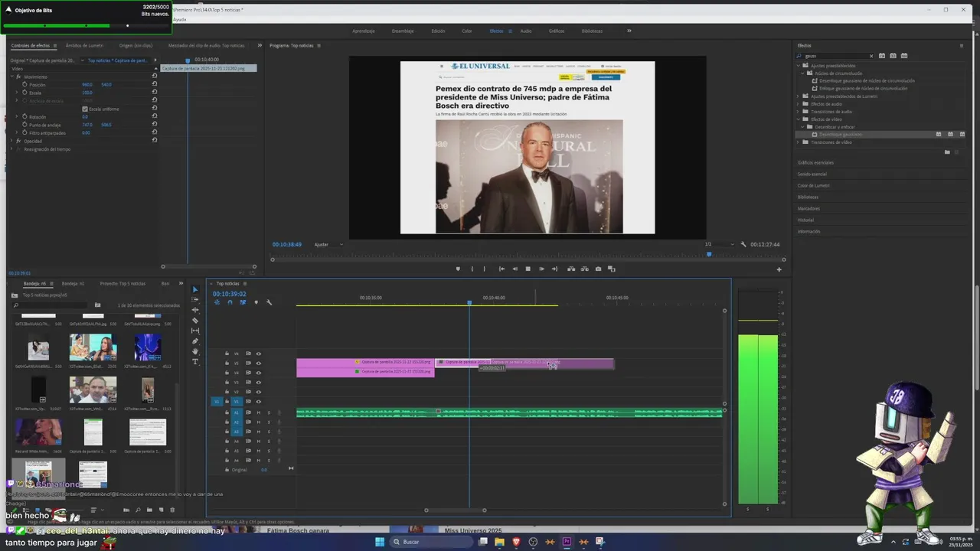Select the Pen tool
This screenshot has height=551, width=980.
(194, 341)
